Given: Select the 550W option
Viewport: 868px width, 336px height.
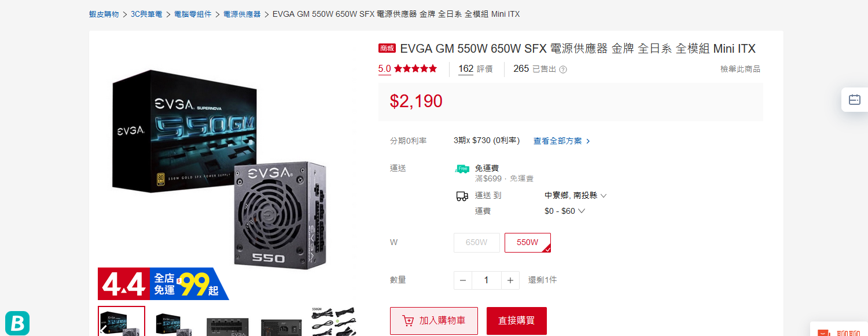Looking at the screenshot, I should (528, 243).
